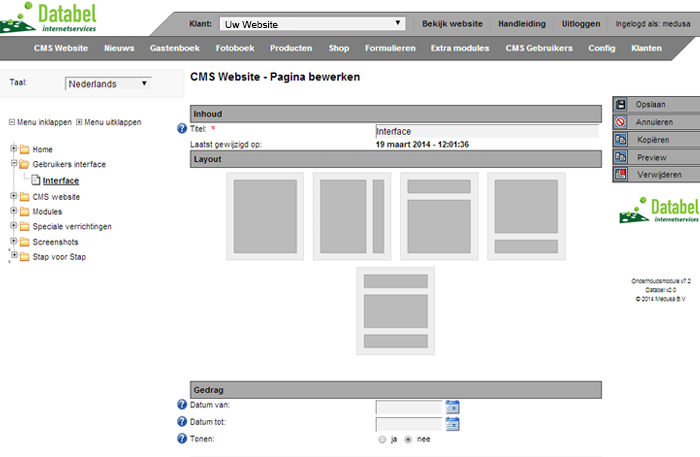This screenshot has width=700, height=457.
Task: Click the Gebruikers interface folder icon
Action: (x=25, y=164)
